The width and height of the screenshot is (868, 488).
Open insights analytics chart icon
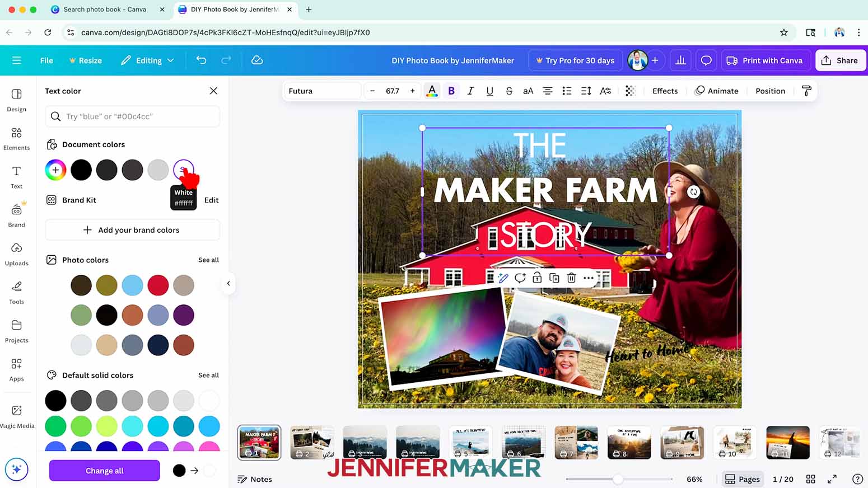pos(680,60)
